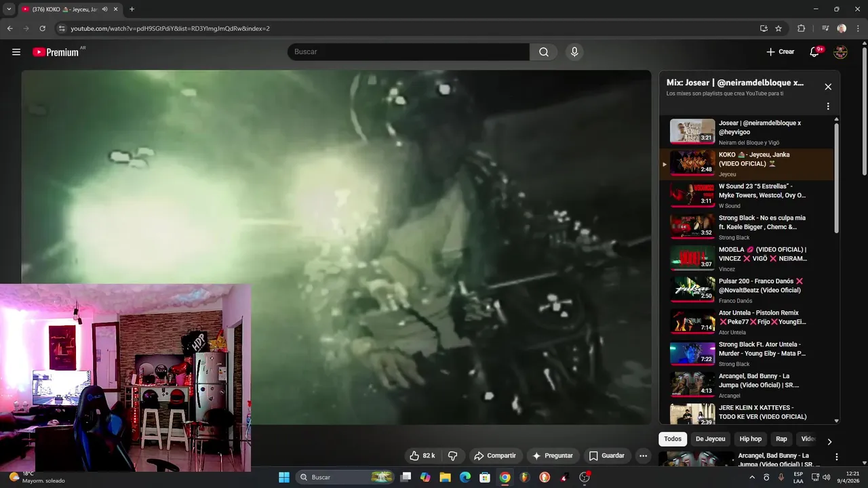The height and width of the screenshot is (488, 868).
Task: Click the taskbar Buscar search box
Action: tap(346, 477)
